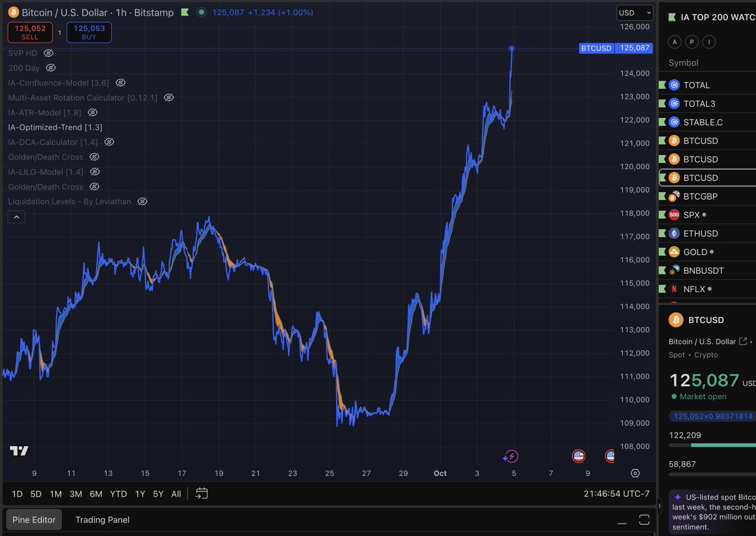Click the Bitcoin logo next to BTCUSD details
This screenshot has width=756, height=536.
pyautogui.click(x=675, y=320)
